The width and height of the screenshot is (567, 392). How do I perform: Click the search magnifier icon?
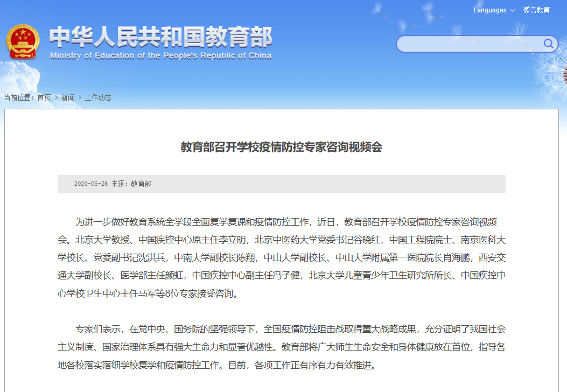point(549,44)
